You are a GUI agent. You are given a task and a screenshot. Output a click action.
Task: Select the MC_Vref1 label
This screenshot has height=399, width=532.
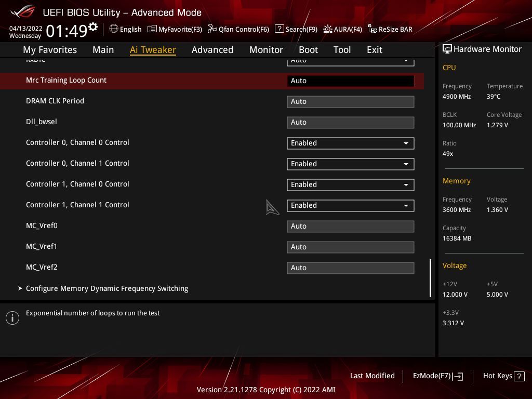[42, 246]
